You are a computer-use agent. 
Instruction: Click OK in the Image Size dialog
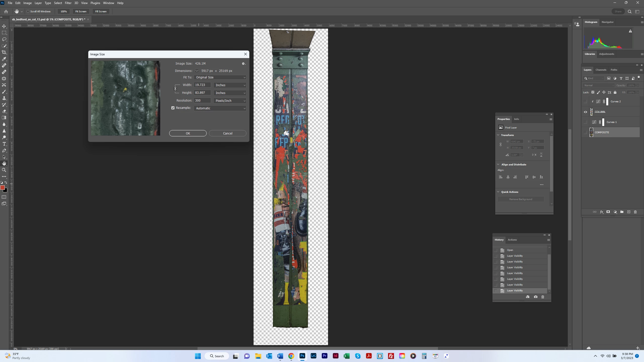(x=188, y=133)
